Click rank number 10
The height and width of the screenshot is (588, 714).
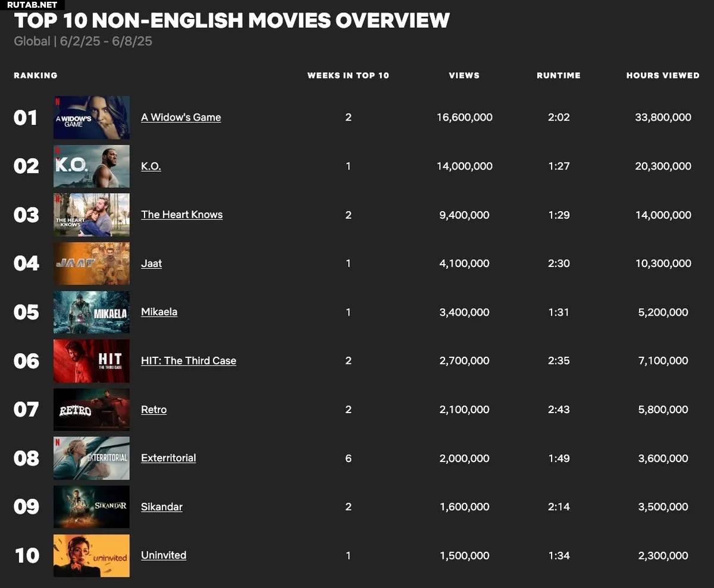click(x=27, y=556)
